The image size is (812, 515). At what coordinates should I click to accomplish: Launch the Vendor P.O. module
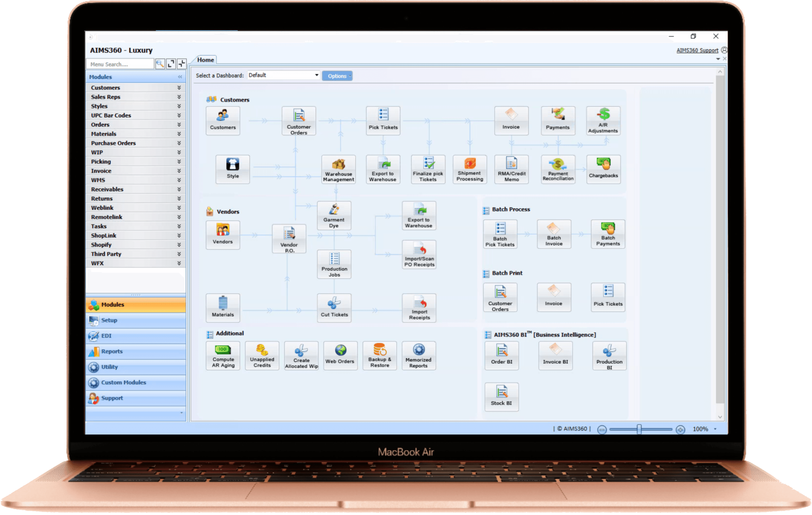(289, 238)
